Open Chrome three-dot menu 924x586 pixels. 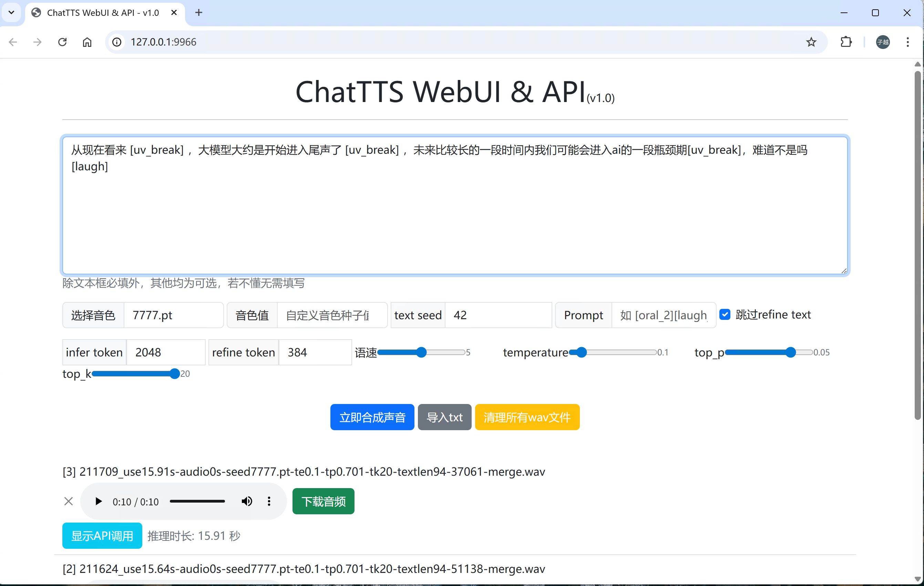pos(907,42)
